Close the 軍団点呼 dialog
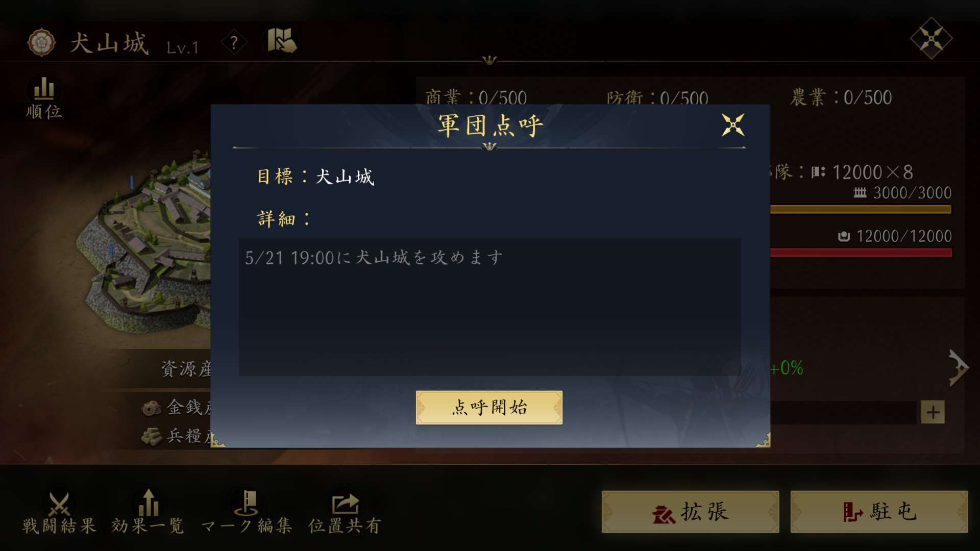 coord(733,125)
